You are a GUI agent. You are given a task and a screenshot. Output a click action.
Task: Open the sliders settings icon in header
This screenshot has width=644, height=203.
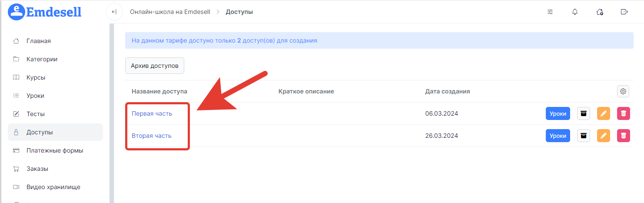point(550,12)
